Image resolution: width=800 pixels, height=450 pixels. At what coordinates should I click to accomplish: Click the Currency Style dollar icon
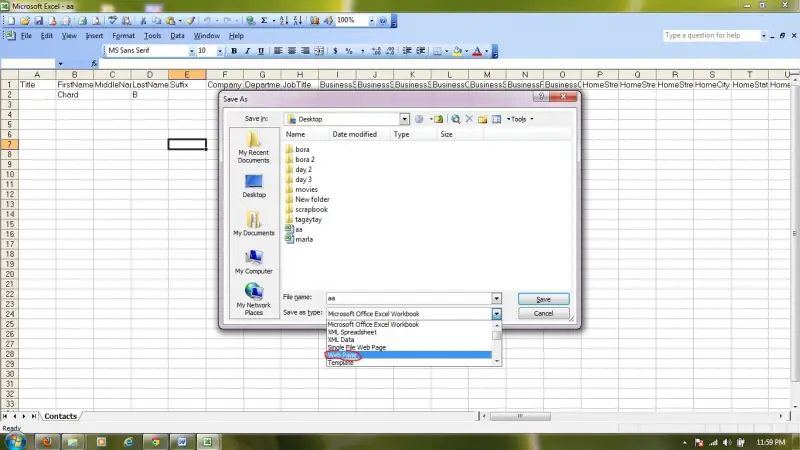335,51
